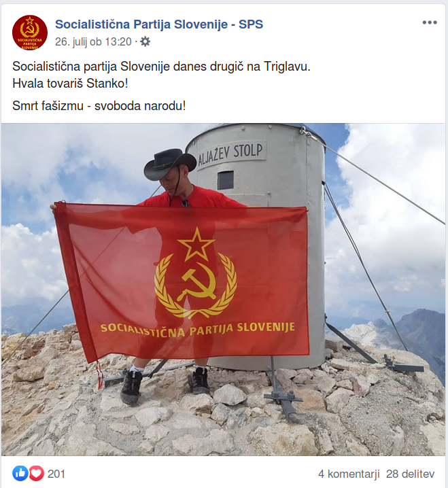Click the hammer and sickle emblem on flag
This screenshot has width=448, height=488.
(x=197, y=281)
